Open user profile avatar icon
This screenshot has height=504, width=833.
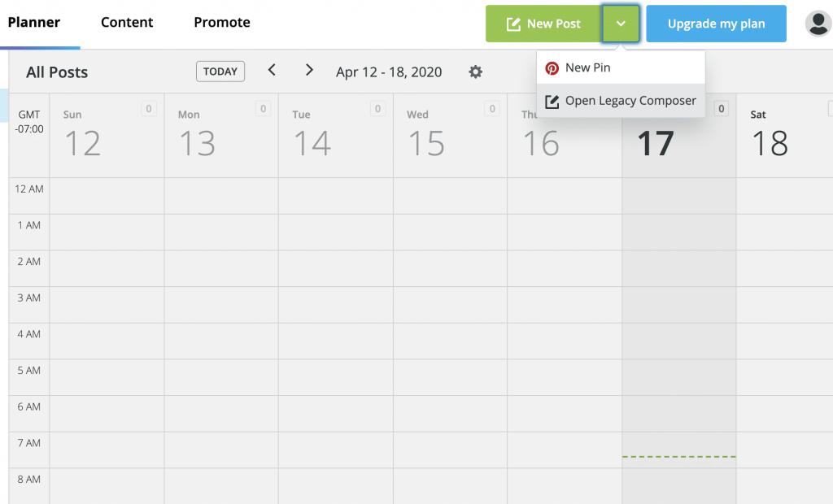click(818, 24)
